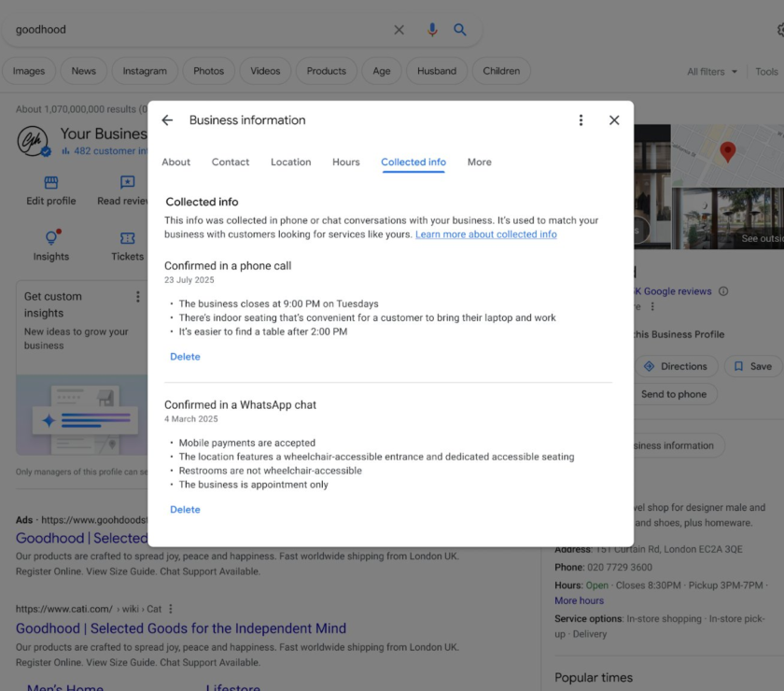This screenshot has width=784, height=691.
Task: Switch to the Hours tab
Action: click(346, 162)
